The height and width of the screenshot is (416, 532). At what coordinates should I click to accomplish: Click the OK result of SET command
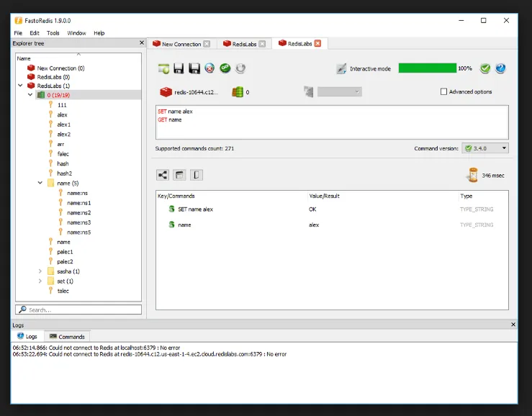tap(312, 209)
